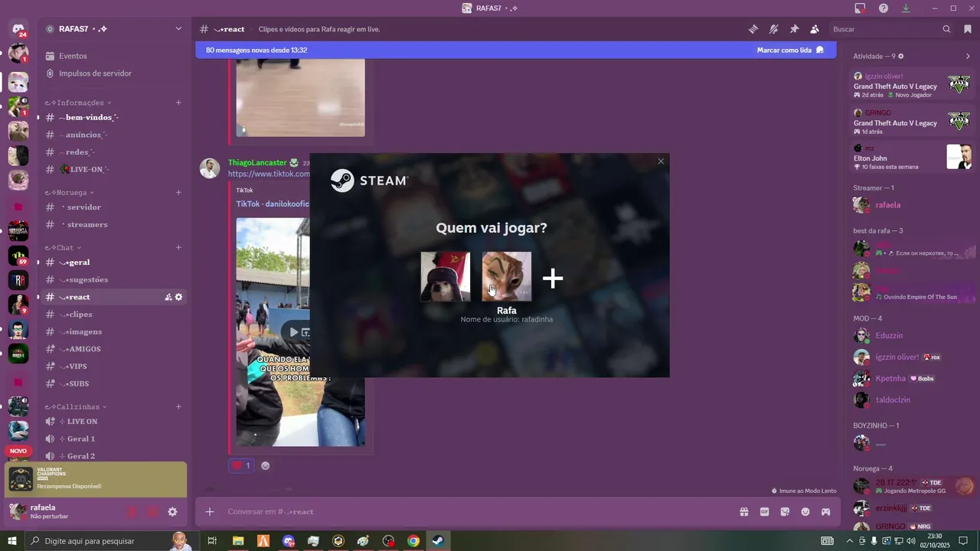980x551 pixels.
Task: Click Marcar como lida button
Action: pyautogui.click(x=790, y=50)
